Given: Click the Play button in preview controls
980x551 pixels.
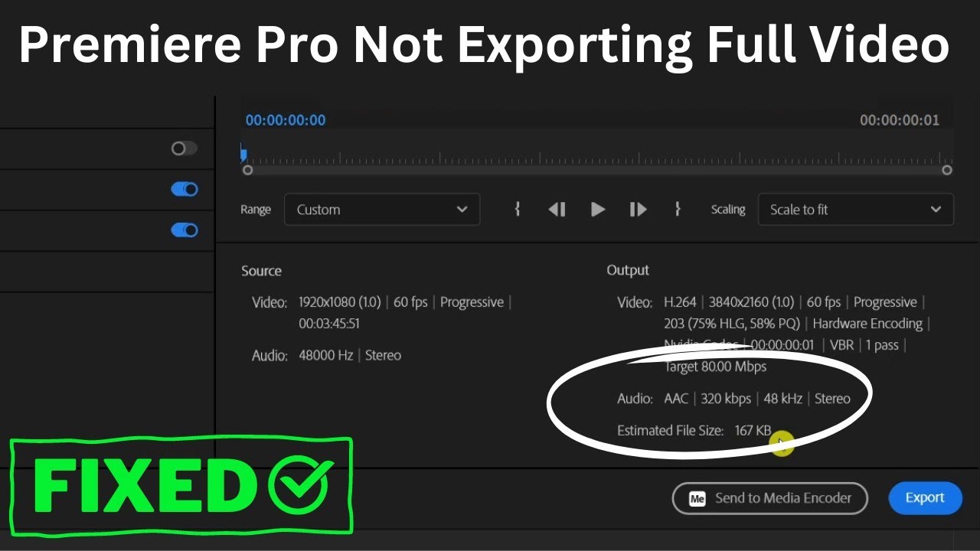Looking at the screenshot, I should pyautogui.click(x=598, y=210).
